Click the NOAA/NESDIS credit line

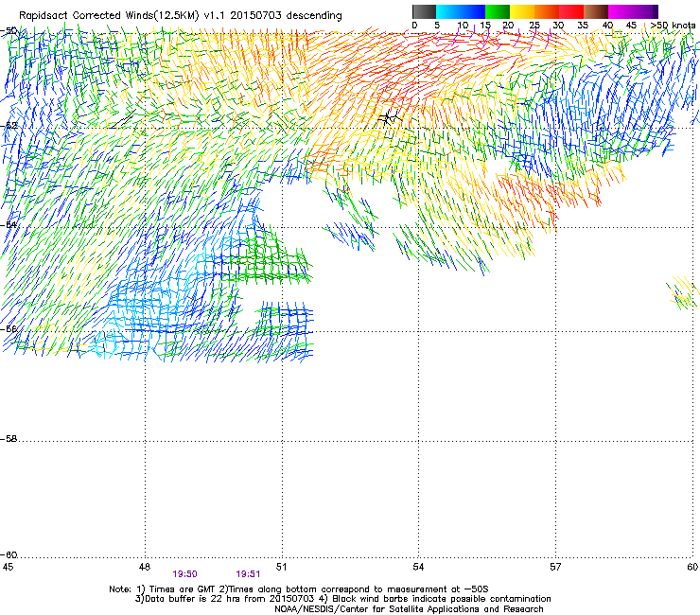tap(409, 609)
